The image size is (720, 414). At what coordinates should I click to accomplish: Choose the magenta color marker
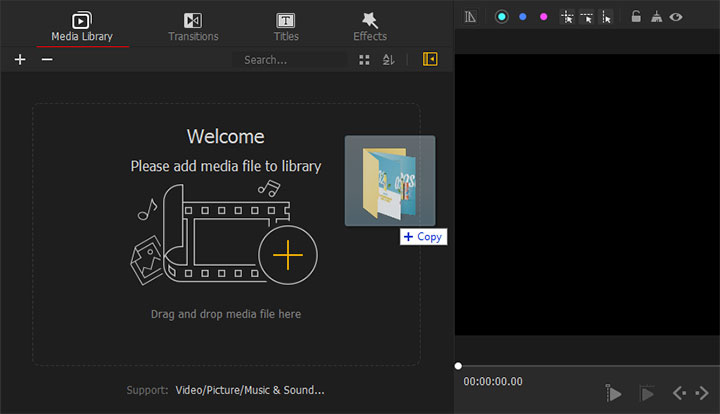544,17
